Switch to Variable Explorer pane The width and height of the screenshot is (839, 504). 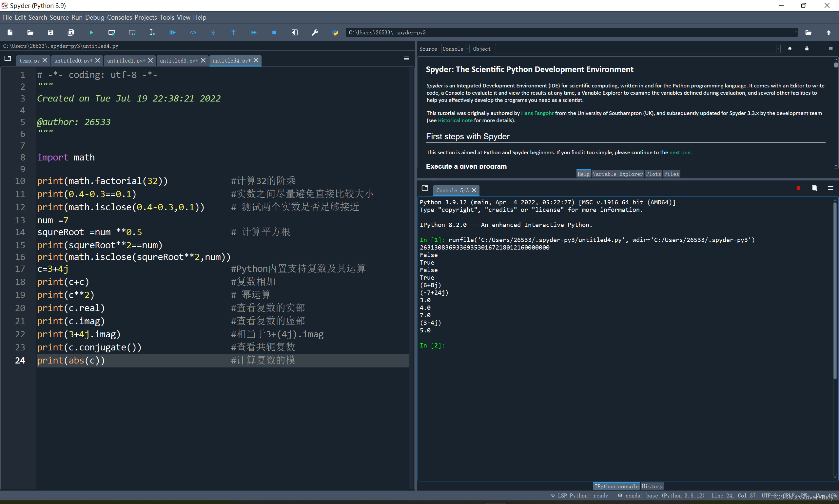click(x=617, y=174)
